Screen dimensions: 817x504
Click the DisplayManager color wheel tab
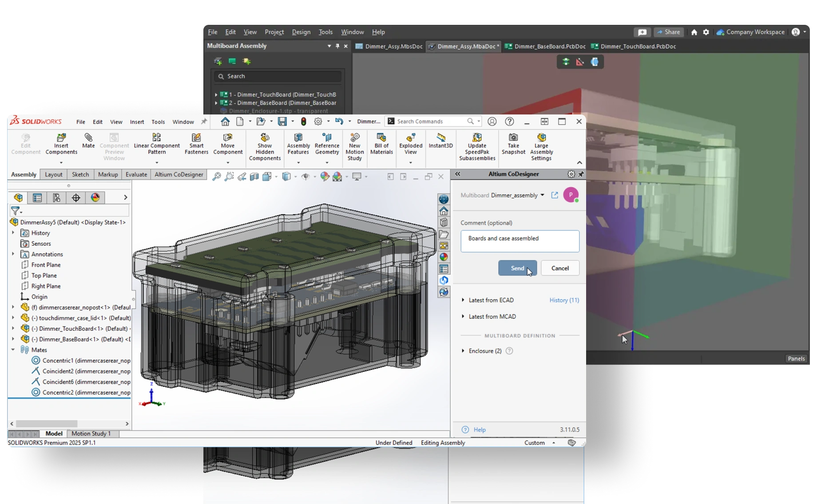click(95, 198)
